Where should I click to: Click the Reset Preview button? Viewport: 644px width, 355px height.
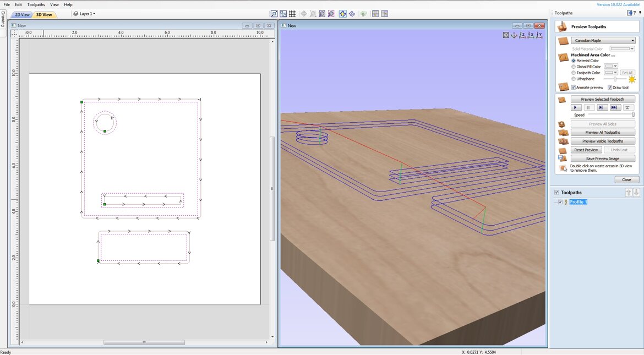[x=586, y=150]
